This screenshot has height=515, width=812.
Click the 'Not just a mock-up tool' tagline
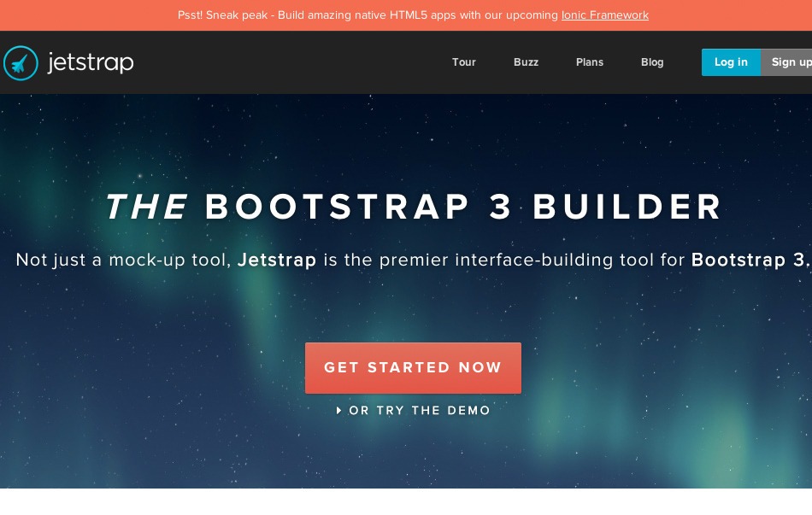click(x=413, y=260)
